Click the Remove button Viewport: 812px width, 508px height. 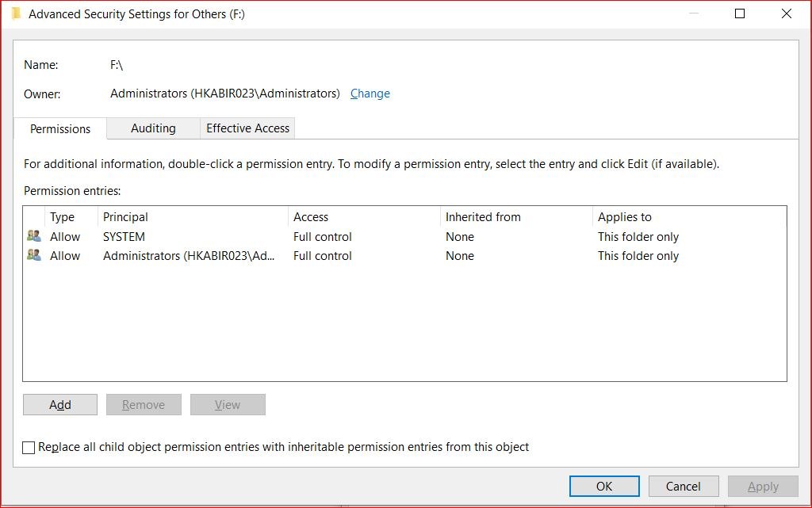coord(144,404)
